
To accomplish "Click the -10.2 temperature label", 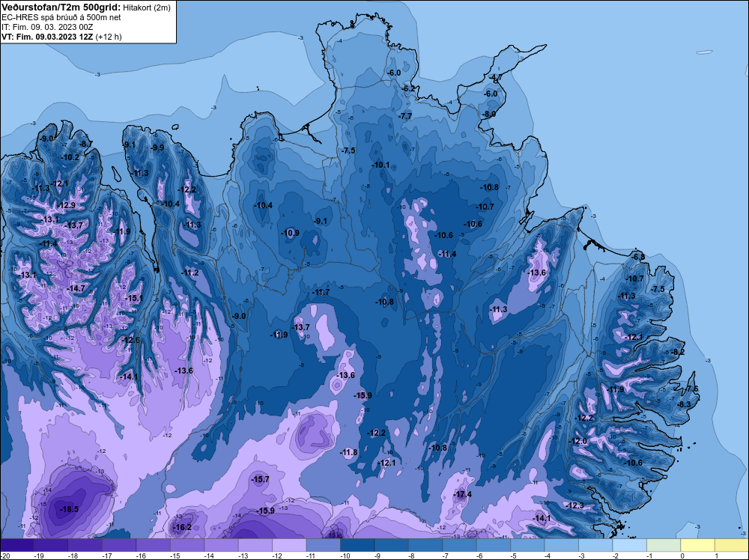I will (x=70, y=157).
